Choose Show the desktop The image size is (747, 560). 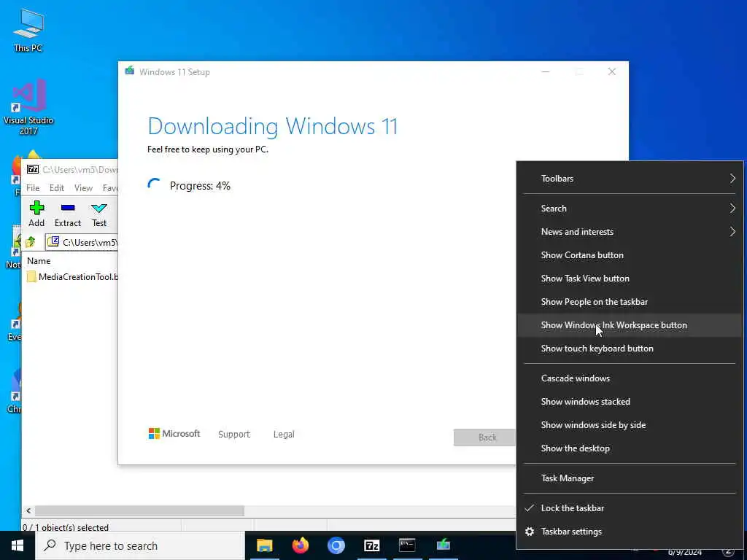630,448
